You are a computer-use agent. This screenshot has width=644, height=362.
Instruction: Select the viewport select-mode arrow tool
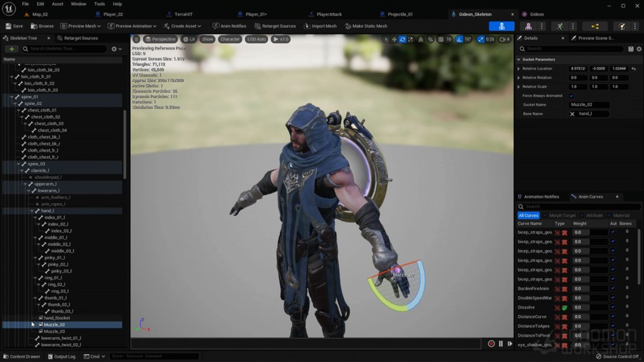tap(386, 39)
